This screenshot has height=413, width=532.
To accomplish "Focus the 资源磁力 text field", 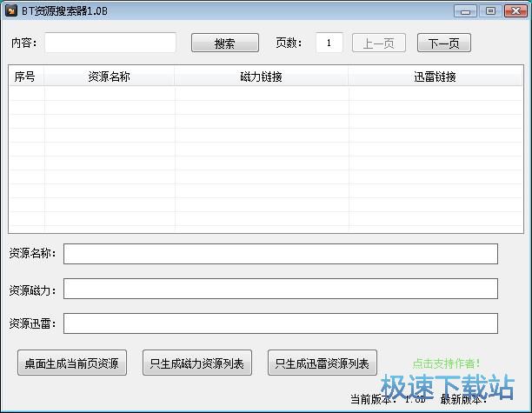I will (x=281, y=289).
